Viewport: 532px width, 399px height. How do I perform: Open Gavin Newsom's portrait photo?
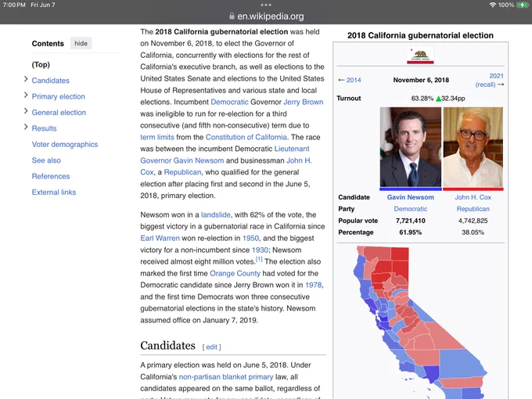(x=411, y=147)
